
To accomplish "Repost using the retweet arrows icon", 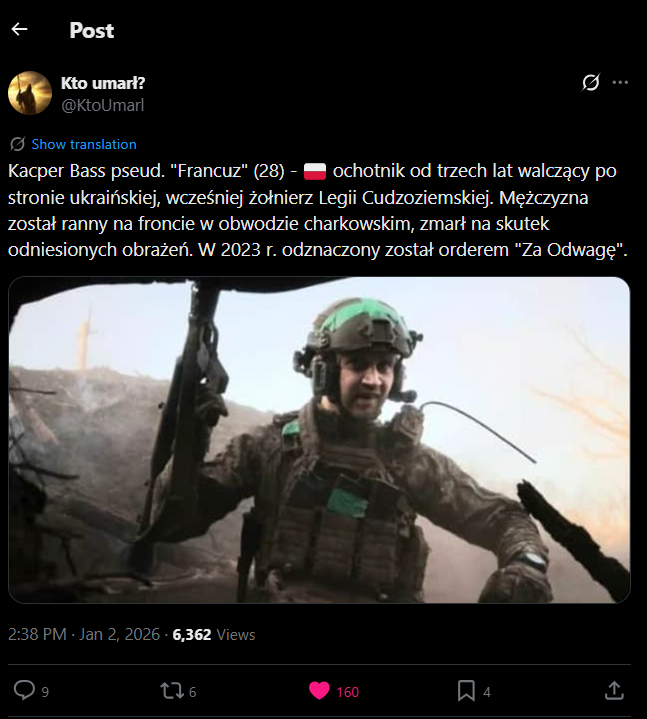I will pos(172,691).
